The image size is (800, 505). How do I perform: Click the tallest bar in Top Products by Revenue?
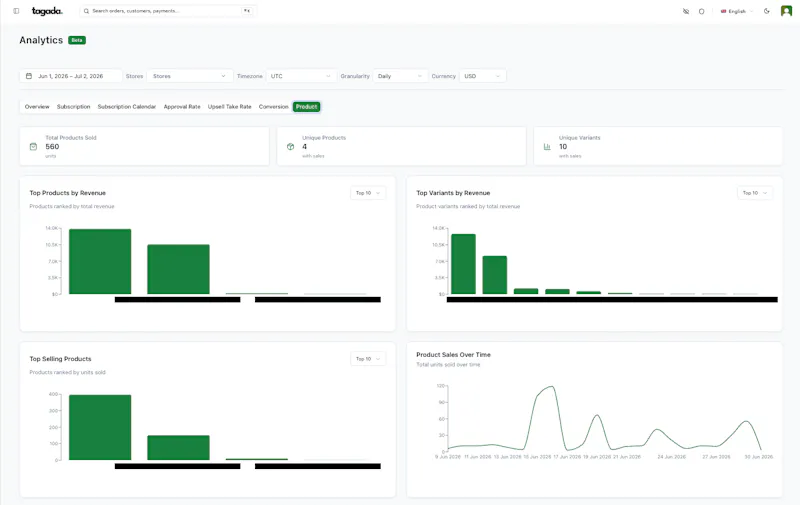[x=100, y=262]
